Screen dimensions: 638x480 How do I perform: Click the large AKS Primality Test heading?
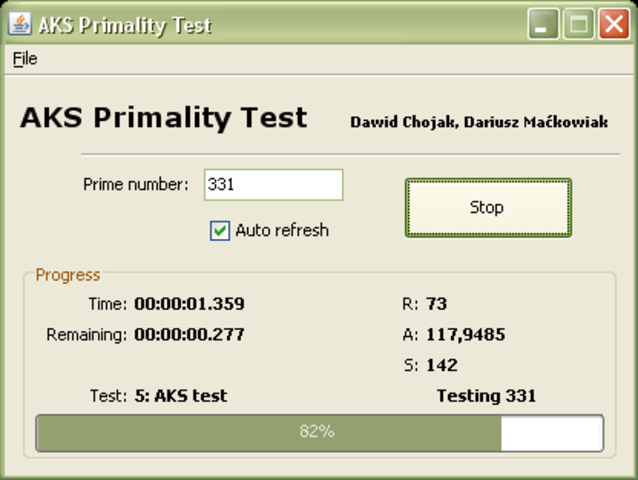point(164,118)
